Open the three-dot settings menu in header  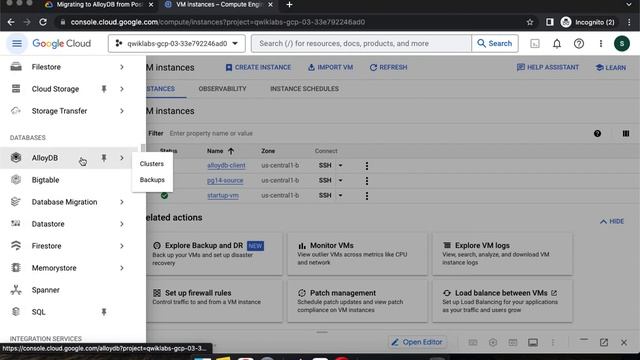[600, 43]
